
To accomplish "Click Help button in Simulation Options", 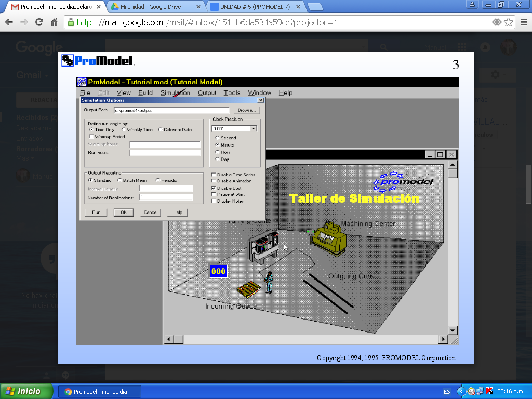I will [x=178, y=212].
